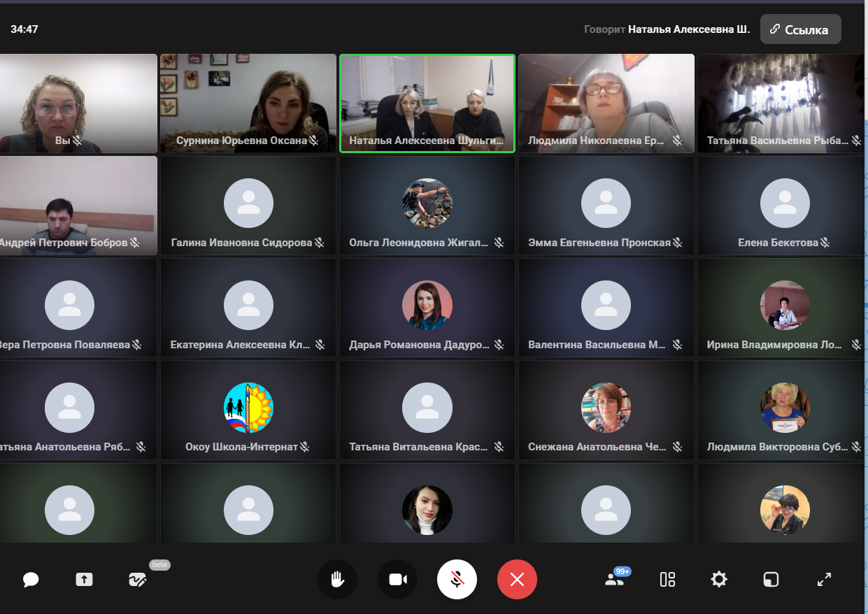Viewport: 868px width, 614px height.
Task: Select Сурнина Юрьевна Оксана's video tile
Action: [248, 103]
